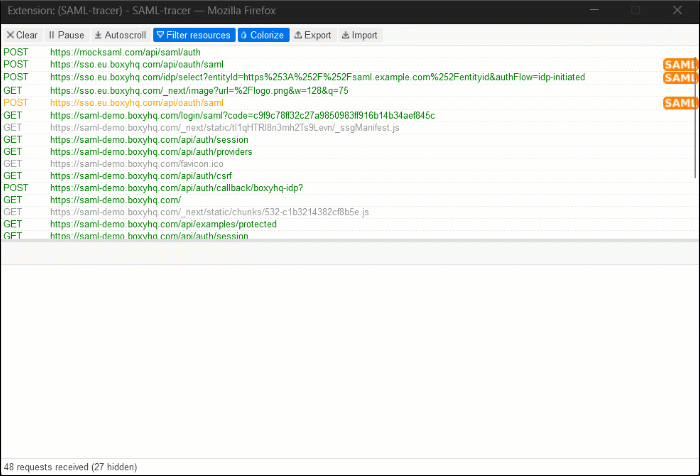The height and width of the screenshot is (476, 700).
Task: Select orange POST sso.eu.boxyhq.com/api/oauth/saml request
Action: (x=348, y=103)
